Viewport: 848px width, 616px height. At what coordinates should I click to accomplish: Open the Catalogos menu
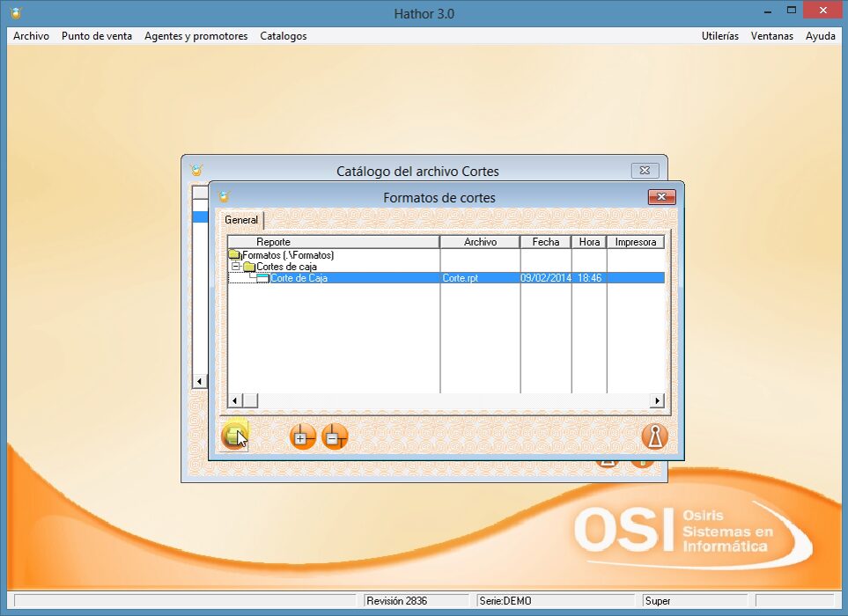284,36
